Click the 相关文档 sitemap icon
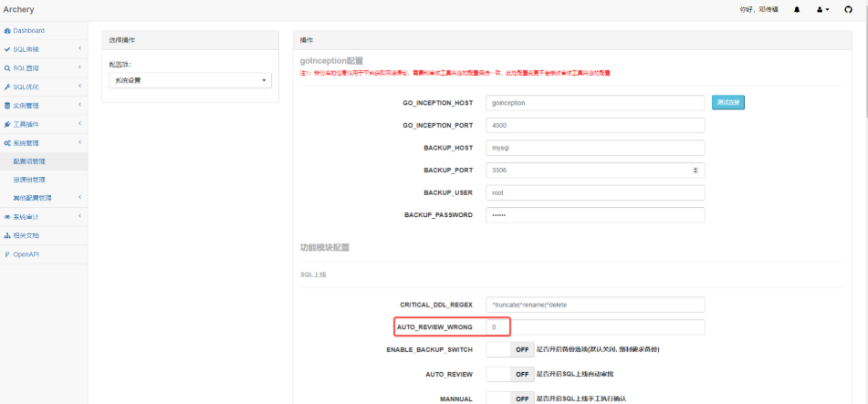 (x=7, y=236)
